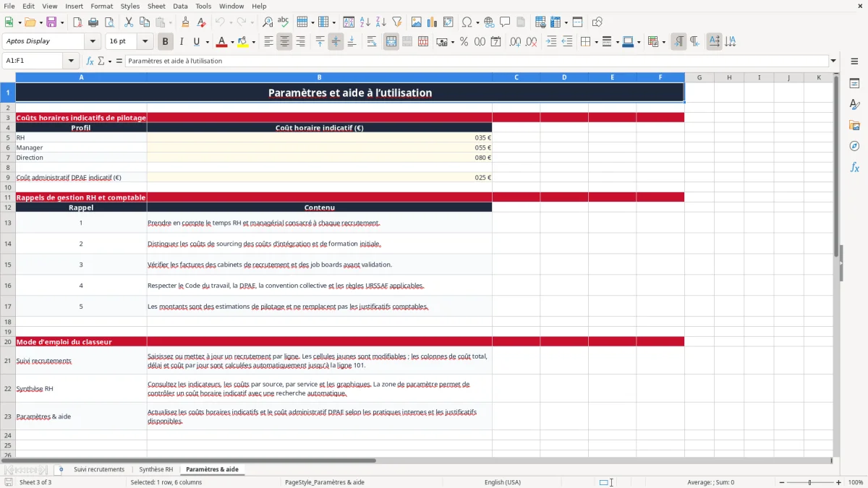Toggle Align Left
The height and width of the screenshot is (488, 868).
(268, 42)
